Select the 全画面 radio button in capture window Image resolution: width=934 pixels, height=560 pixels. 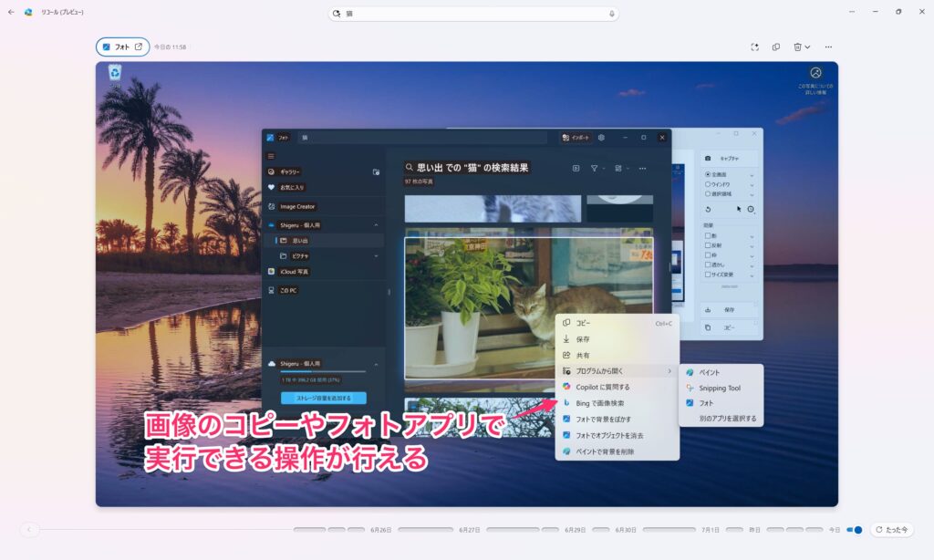click(708, 174)
